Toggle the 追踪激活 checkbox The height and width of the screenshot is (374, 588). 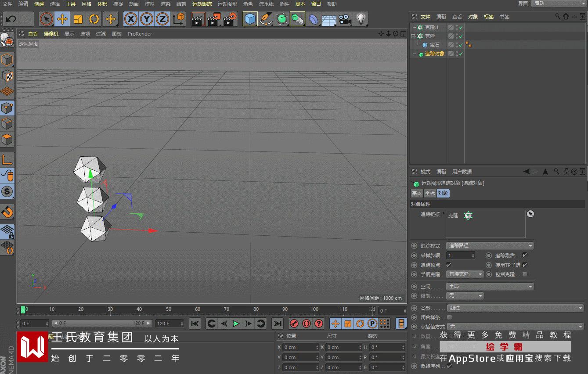tap(525, 255)
